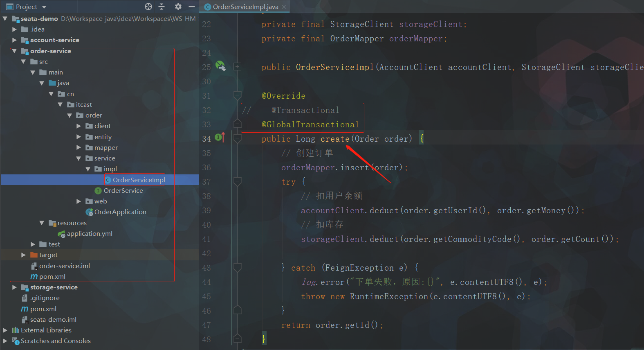Expand the client package

(79, 126)
